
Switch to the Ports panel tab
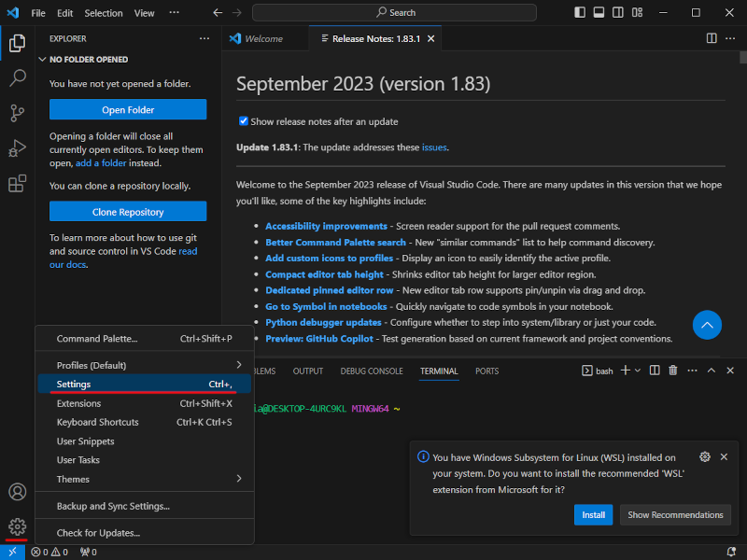click(486, 371)
